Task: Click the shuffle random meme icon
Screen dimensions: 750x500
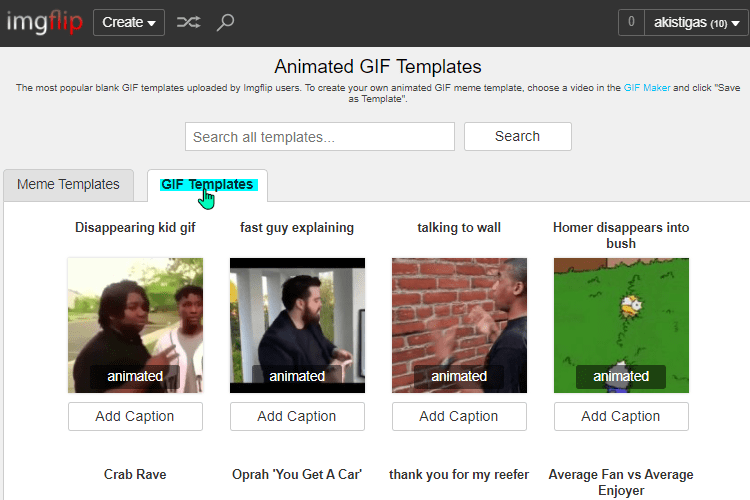Action: [x=188, y=22]
